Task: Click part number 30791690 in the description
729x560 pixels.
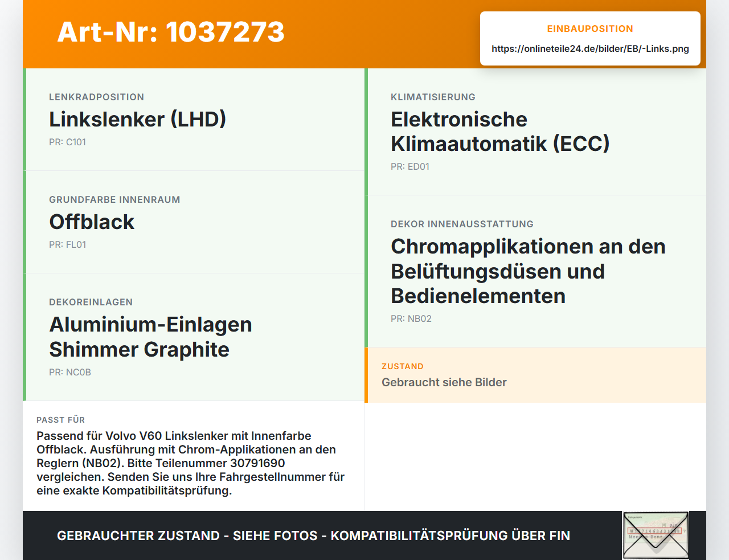Action: point(257,463)
